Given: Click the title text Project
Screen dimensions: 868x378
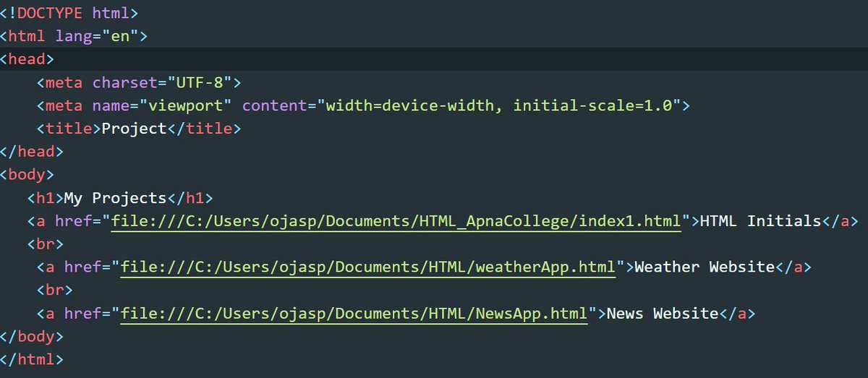Looking at the screenshot, I should tap(135, 129).
